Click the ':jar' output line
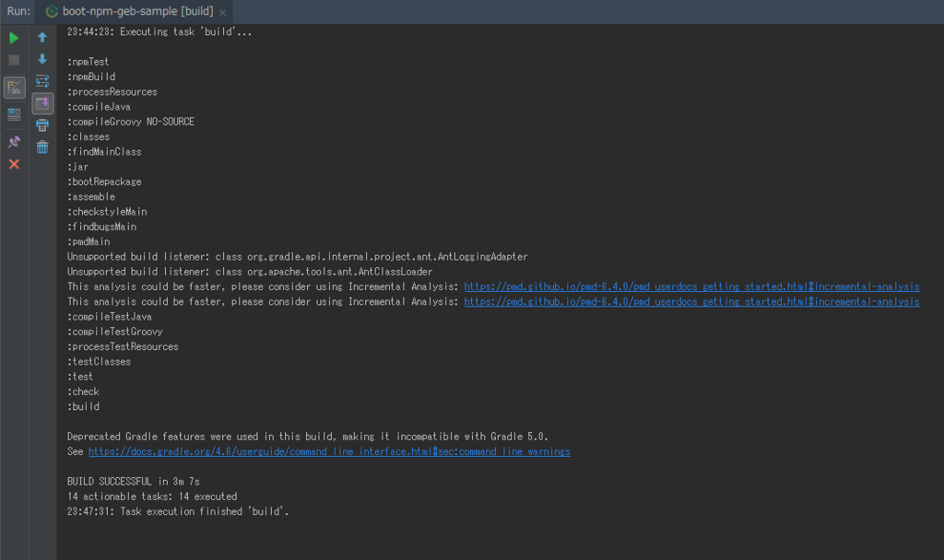This screenshot has width=944, height=560. point(77,168)
